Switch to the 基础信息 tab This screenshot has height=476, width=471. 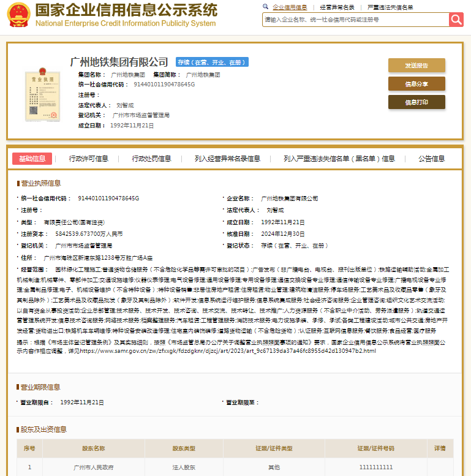pyautogui.click(x=32, y=159)
